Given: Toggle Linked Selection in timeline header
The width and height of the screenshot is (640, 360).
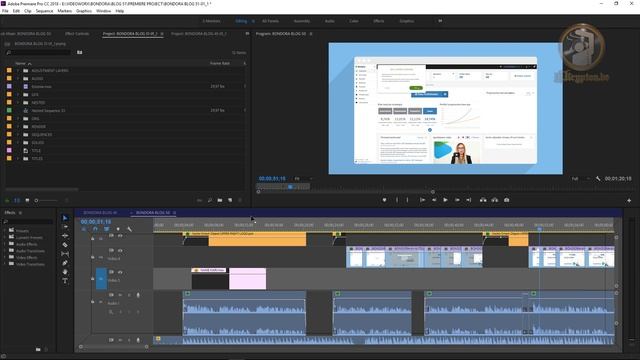Looking at the screenshot, I should pyautogui.click(x=107, y=229).
